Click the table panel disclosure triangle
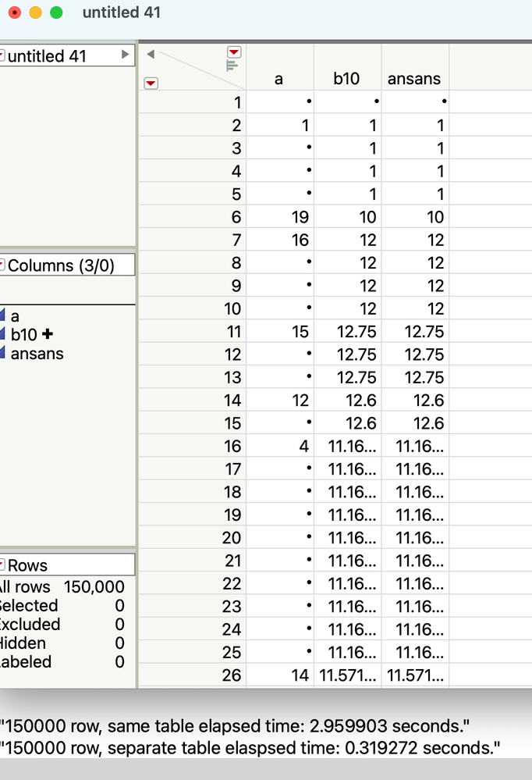Screen dimensions: 532x780 click(124, 55)
